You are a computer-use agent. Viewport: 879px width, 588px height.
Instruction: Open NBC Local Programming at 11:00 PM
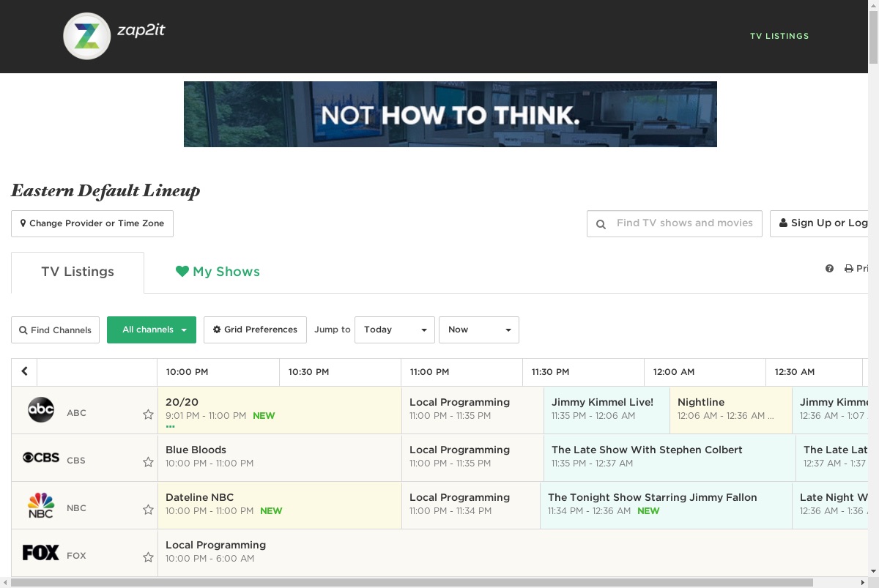coord(471,505)
